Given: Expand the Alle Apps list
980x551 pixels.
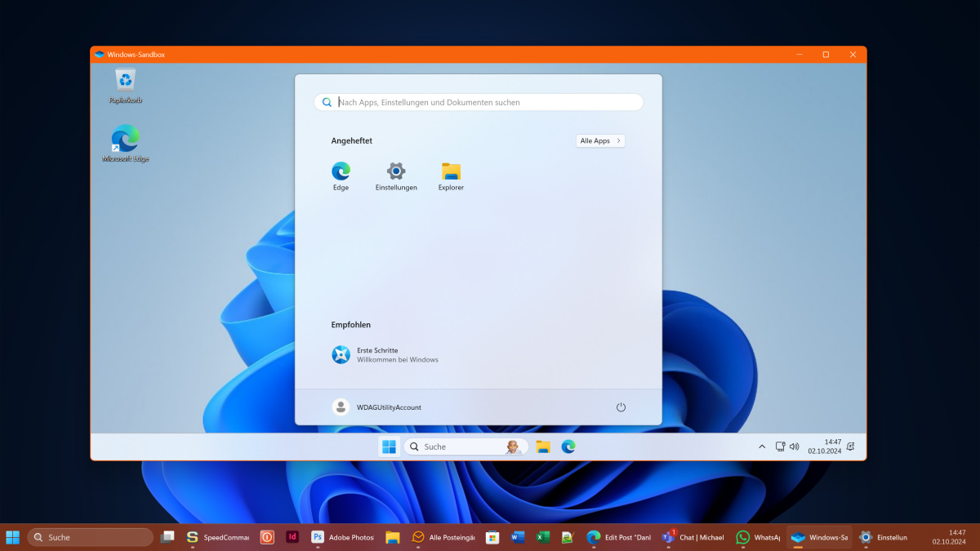Looking at the screenshot, I should [x=600, y=140].
